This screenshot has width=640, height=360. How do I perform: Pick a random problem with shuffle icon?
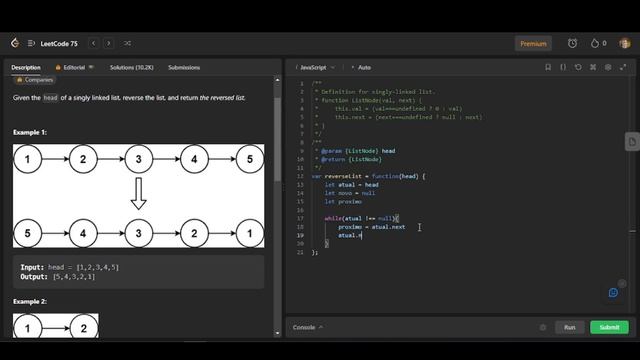(127, 43)
